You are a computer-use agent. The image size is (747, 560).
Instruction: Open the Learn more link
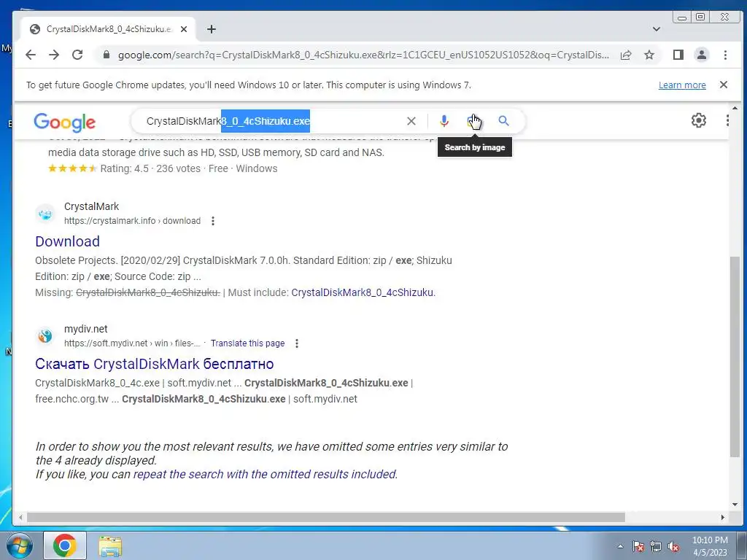682,85
